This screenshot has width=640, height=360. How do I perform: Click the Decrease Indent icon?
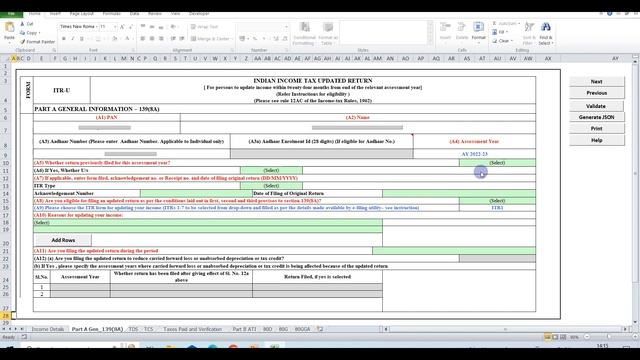coord(173,39)
